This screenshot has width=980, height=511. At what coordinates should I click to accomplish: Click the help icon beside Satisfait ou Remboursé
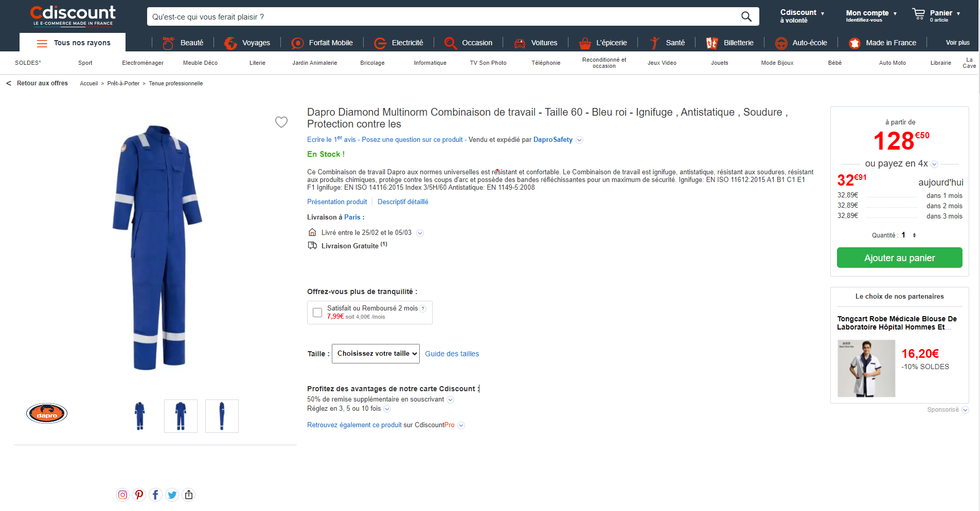click(x=423, y=308)
